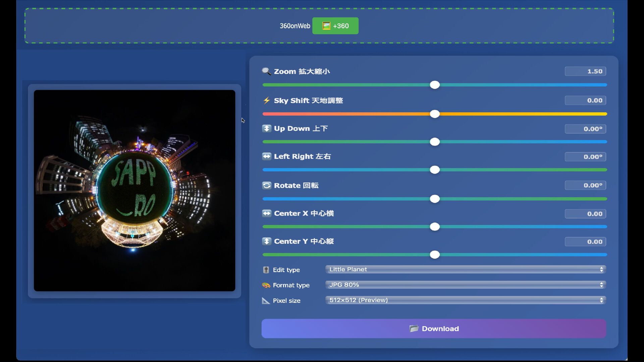Click the Center Y slider handle
Viewport: 644px width, 362px height.
(435, 255)
